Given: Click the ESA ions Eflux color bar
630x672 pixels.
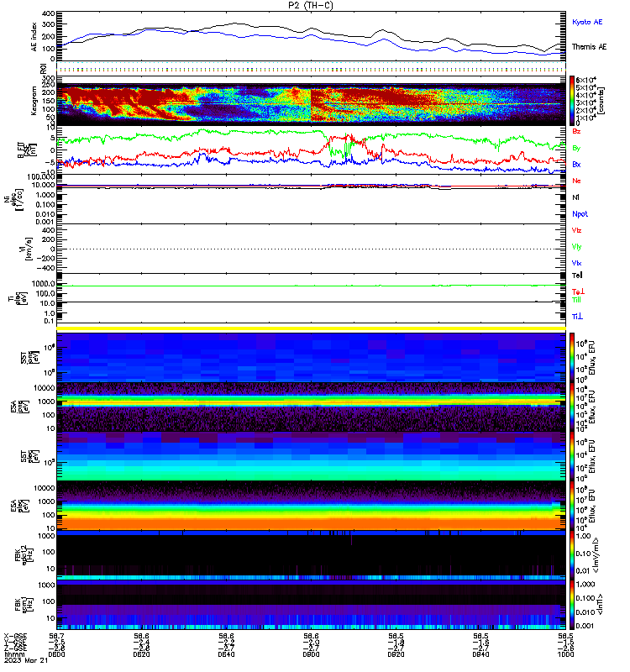Looking at the screenshot, I should 572,407.
